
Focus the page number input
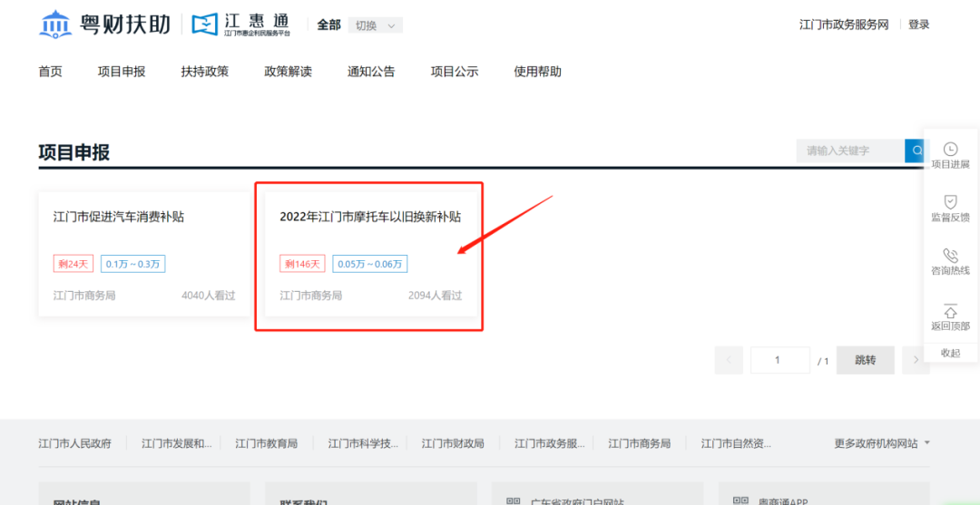coord(780,360)
